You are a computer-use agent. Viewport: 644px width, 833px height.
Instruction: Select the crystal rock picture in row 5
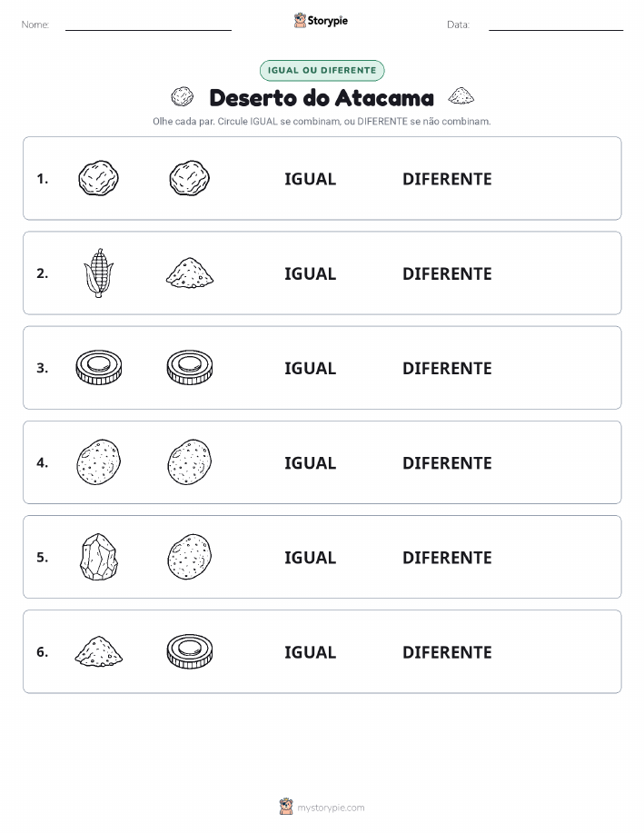pyautogui.click(x=99, y=557)
